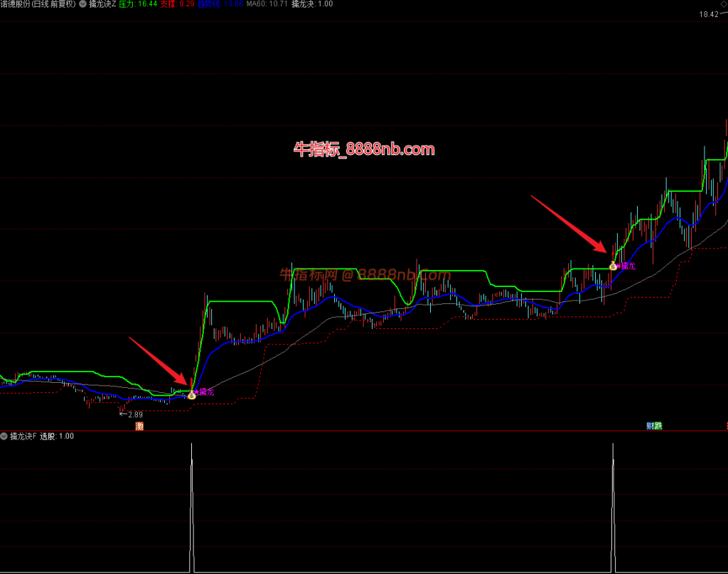Click the green 跌 event marker
Screen dimensions: 728x574
point(658,426)
